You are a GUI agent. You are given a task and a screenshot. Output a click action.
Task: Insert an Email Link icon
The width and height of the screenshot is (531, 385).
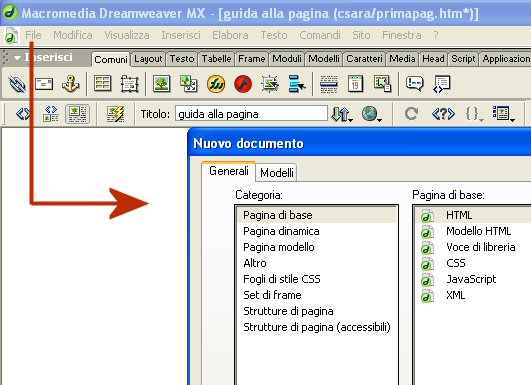tap(44, 84)
